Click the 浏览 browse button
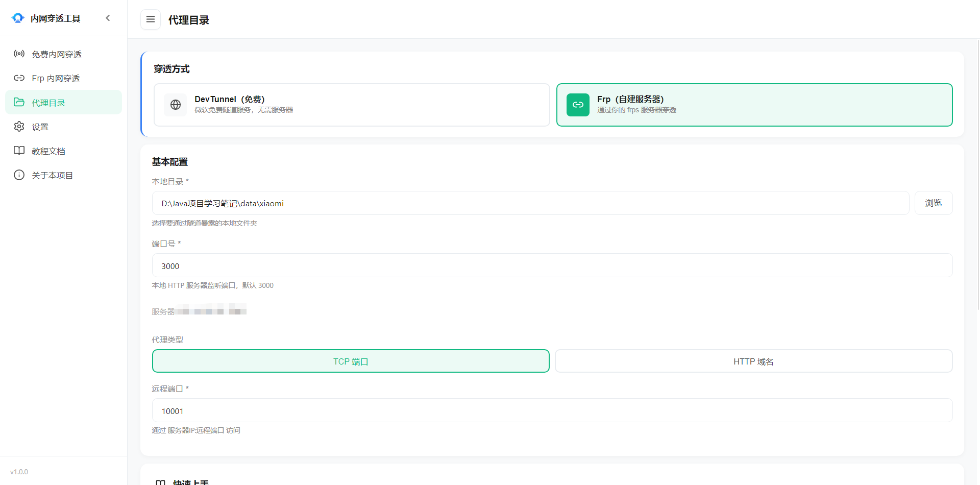Viewport: 980px width, 485px height. [934, 203]
